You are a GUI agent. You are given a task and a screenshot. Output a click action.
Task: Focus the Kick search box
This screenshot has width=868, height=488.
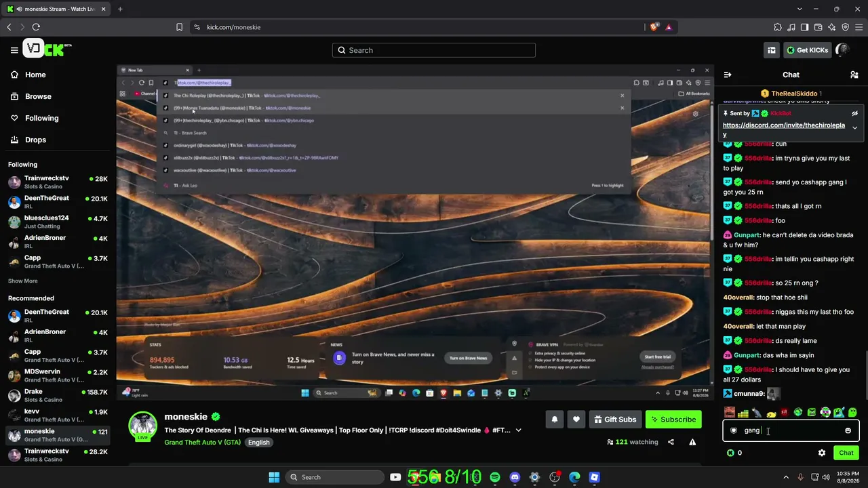[x=434, y=50]
